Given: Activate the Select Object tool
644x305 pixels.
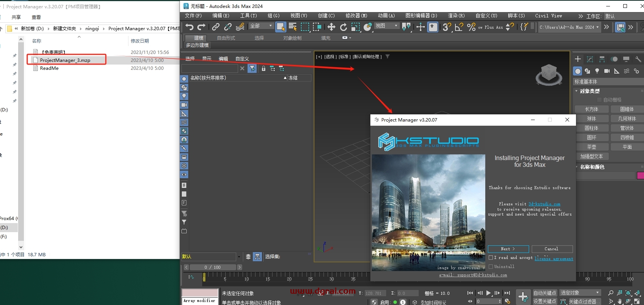Looking at the screenshot, I should [280, 27].
